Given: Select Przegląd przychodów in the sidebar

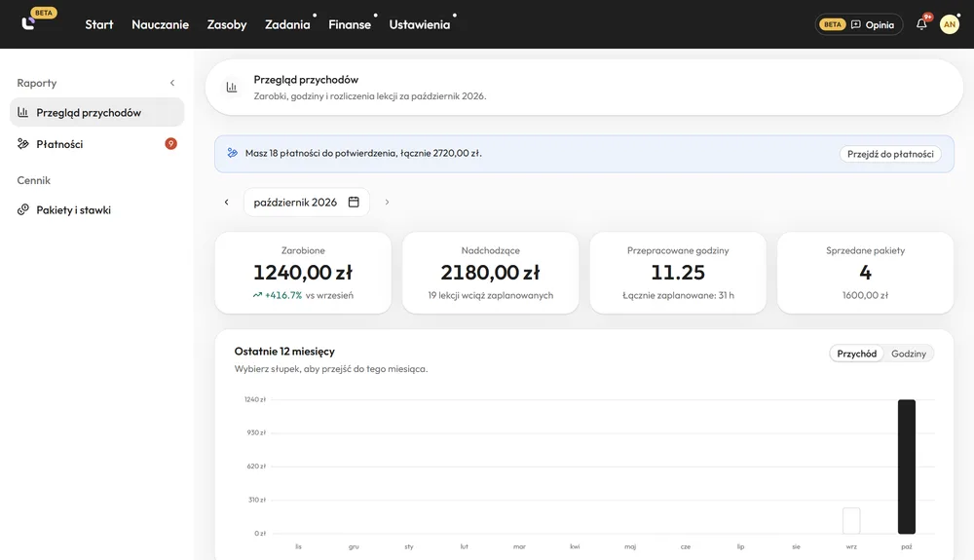Looking at the screenshot, I should [96, 112].
